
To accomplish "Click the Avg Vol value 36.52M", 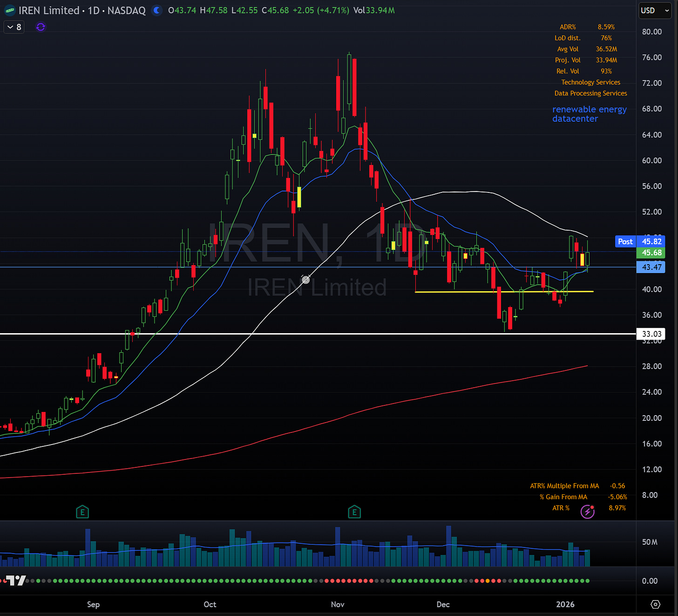I will 606,49.
